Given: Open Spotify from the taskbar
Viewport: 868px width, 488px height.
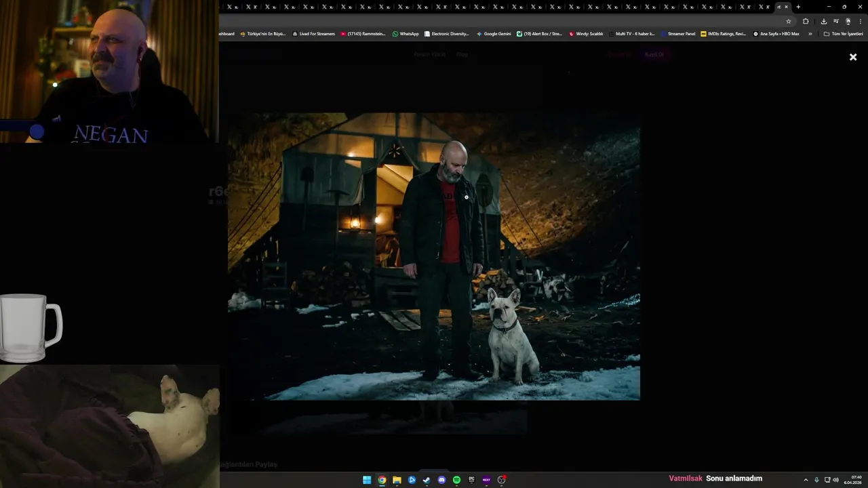Looking at the screenshot, I should tap(456, 480).
